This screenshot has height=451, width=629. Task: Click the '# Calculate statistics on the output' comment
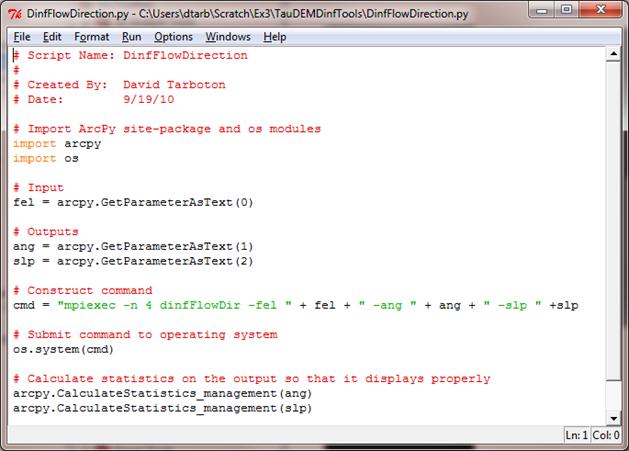[x=252, y=378]
